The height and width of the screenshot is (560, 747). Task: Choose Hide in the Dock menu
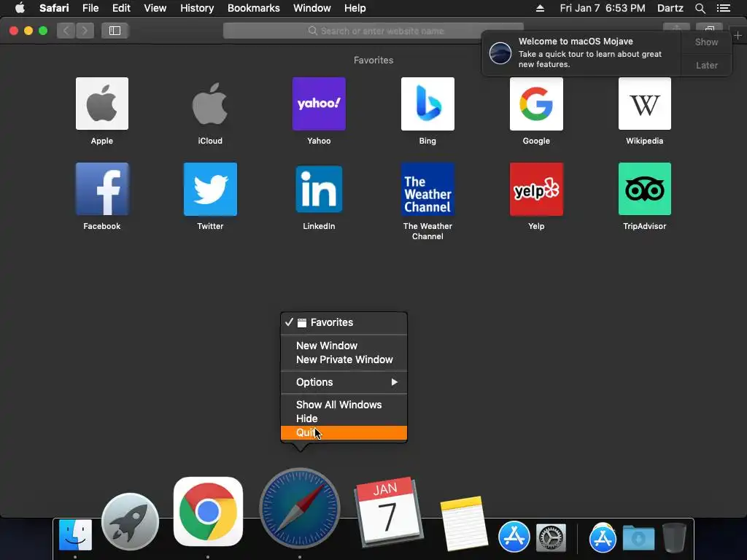tap(344, 419)
